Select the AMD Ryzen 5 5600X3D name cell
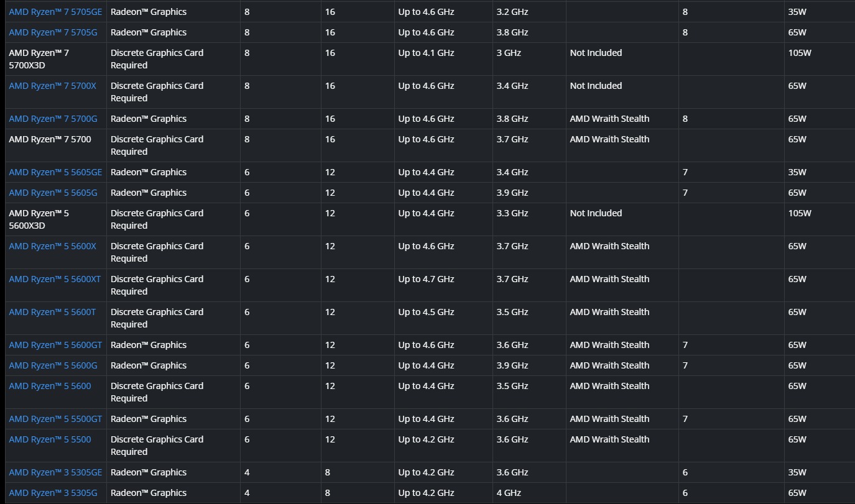Image resolution: width=855 pixels, height=504 pixels. click(x=39, y=219)
